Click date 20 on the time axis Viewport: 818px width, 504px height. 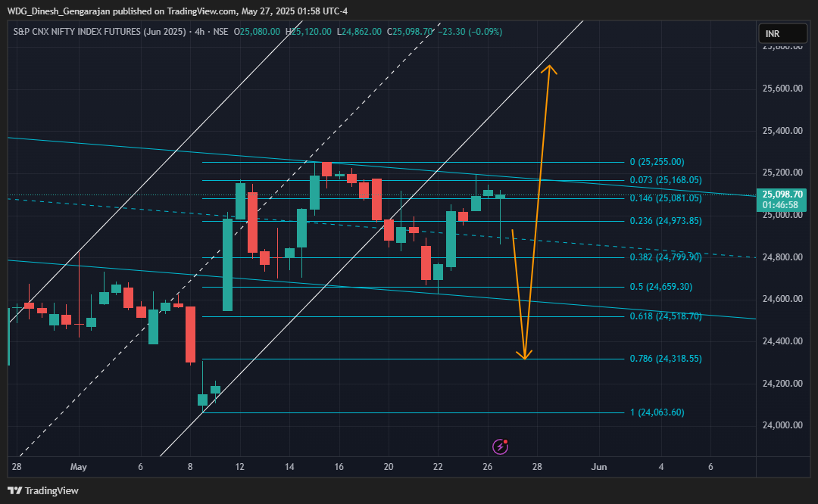coord(388,467)
